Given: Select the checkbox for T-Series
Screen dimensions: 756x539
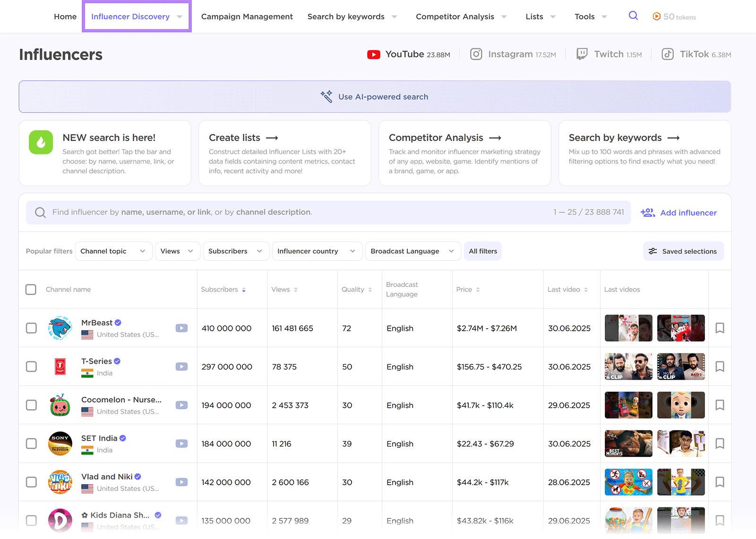Looking at the screenshot, I should 31,366.
